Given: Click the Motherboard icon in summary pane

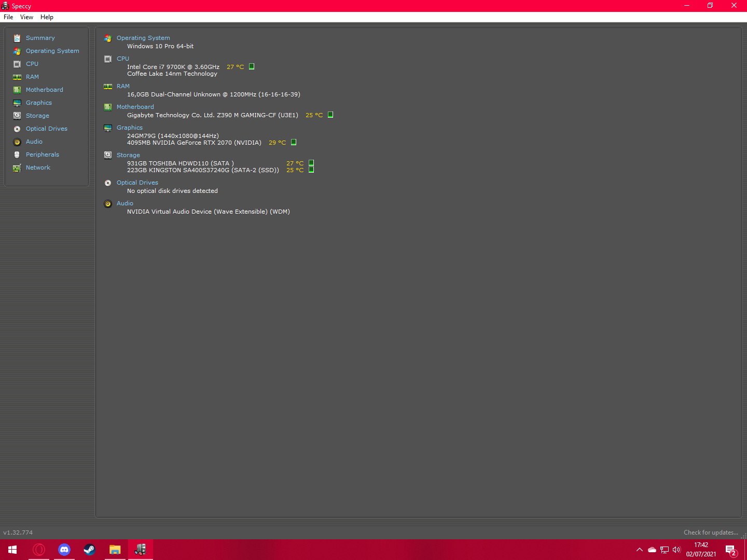Looking at the screenshot, I should pyautogui.click(x=108, y=107).
